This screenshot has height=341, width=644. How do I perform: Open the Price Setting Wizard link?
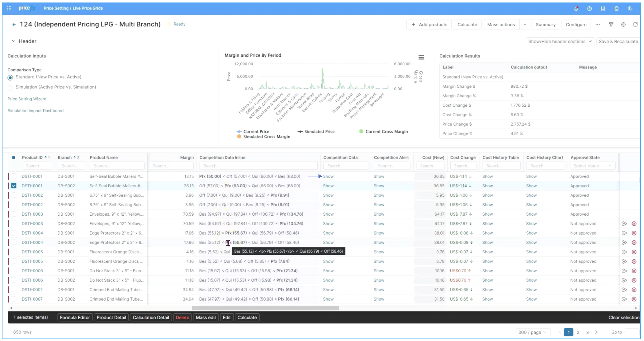(x=27, y=99)
